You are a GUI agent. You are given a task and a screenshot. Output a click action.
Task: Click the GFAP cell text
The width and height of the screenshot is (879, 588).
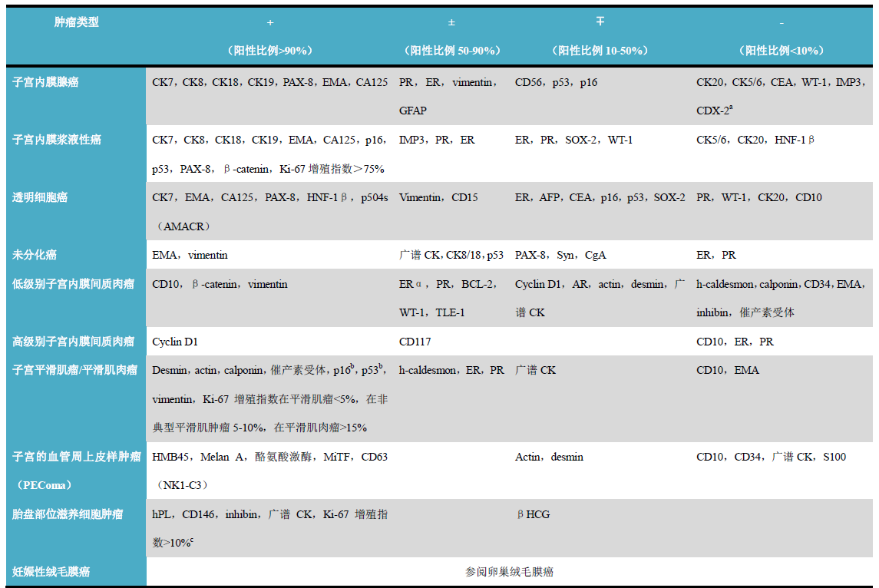412,111
